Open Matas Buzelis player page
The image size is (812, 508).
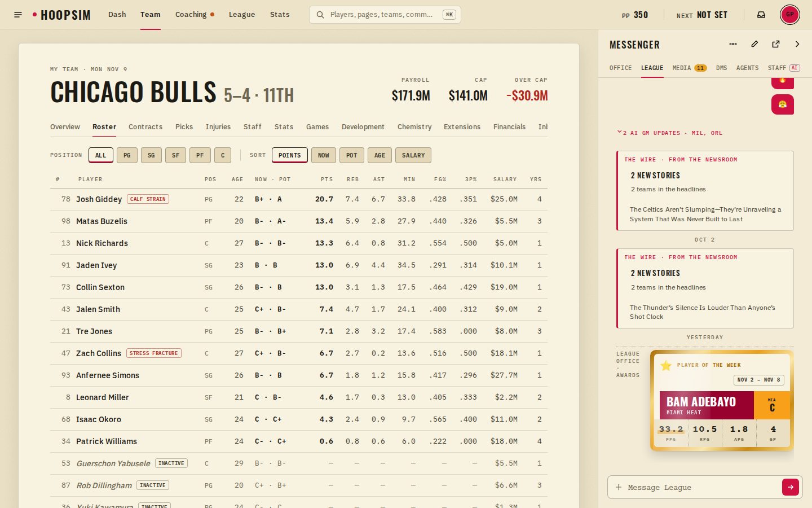coord(101,221)
